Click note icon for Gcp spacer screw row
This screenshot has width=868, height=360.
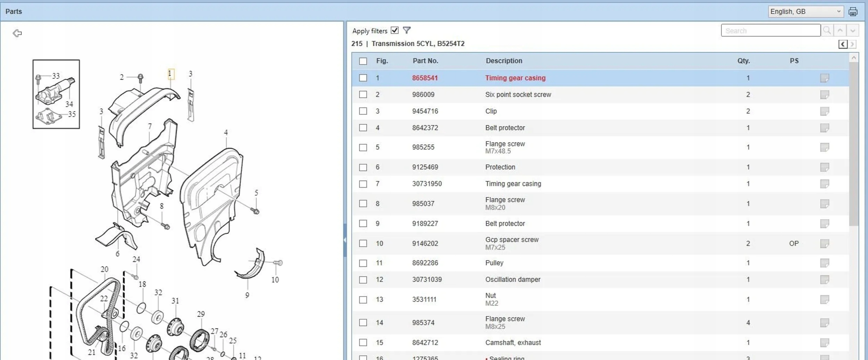click(x=825, y=243)
